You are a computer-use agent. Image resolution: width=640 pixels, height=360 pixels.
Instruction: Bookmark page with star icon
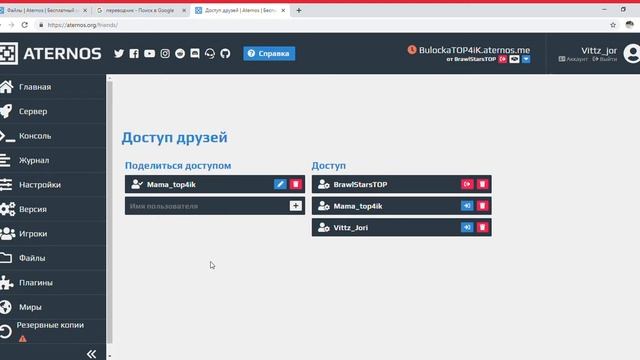(x=613, y=25)
